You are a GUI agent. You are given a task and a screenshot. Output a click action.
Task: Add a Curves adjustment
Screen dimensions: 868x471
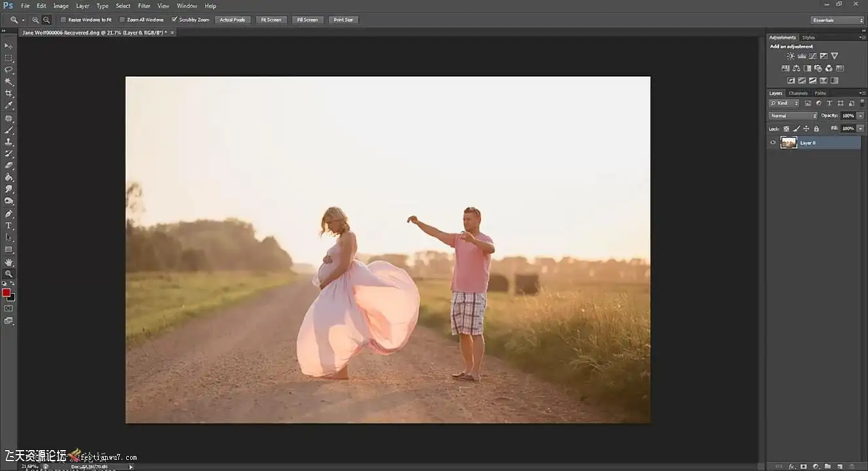(x=812, y=56)
